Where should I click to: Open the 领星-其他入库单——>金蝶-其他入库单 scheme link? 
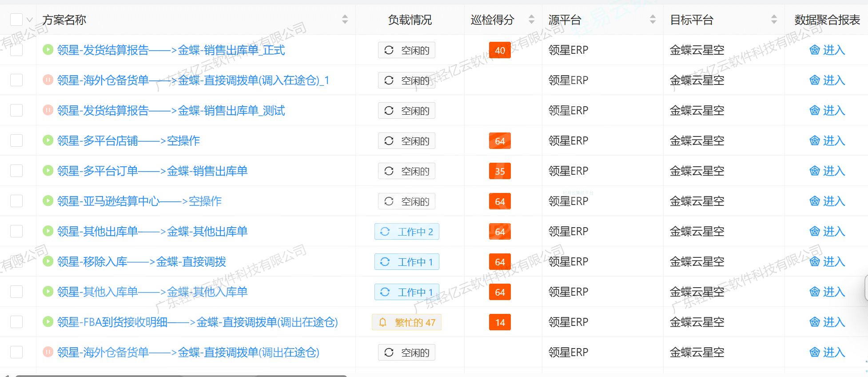pyautogui.click(x=152, y=292)
